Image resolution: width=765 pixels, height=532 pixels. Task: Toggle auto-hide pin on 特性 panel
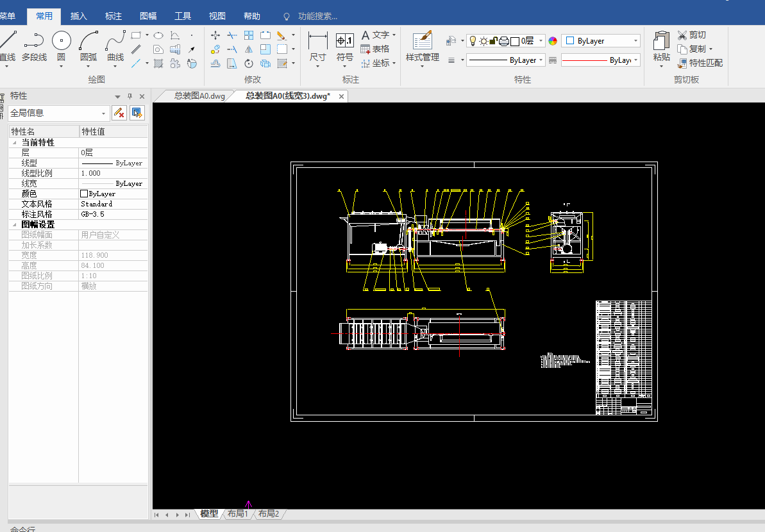130,96
